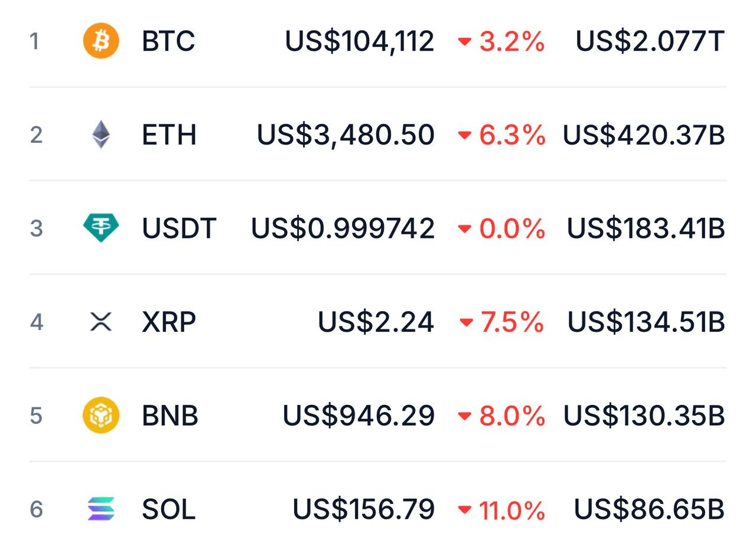
Task: Click the red down arrow beside 11.0%
Action: pos(465,509)
